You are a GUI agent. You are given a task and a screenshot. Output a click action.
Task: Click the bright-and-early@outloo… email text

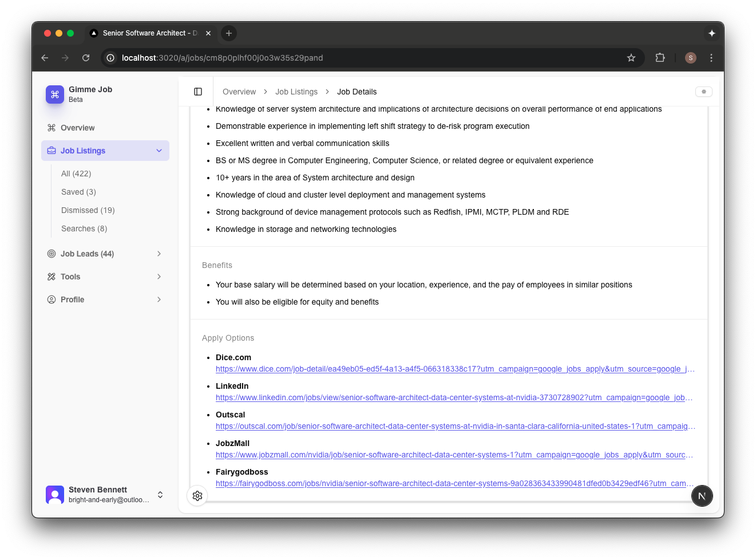coord(109,500)
